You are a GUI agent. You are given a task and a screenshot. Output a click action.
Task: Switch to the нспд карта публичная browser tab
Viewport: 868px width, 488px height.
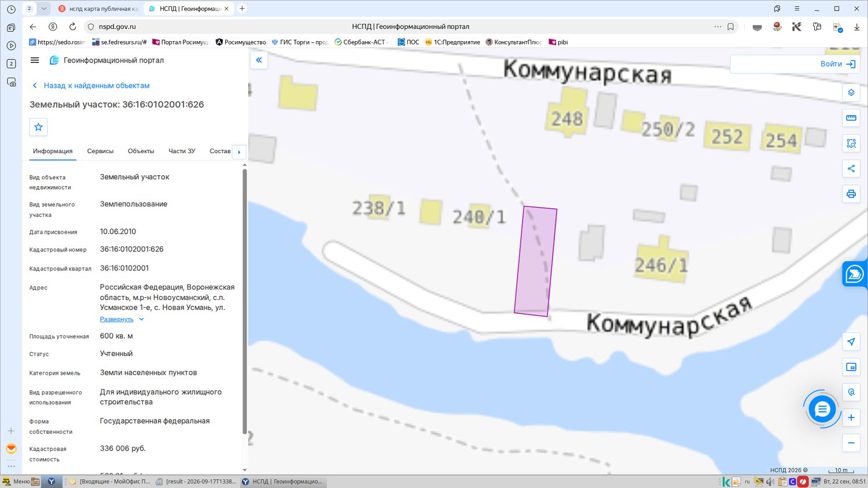(x=98, y=9)
